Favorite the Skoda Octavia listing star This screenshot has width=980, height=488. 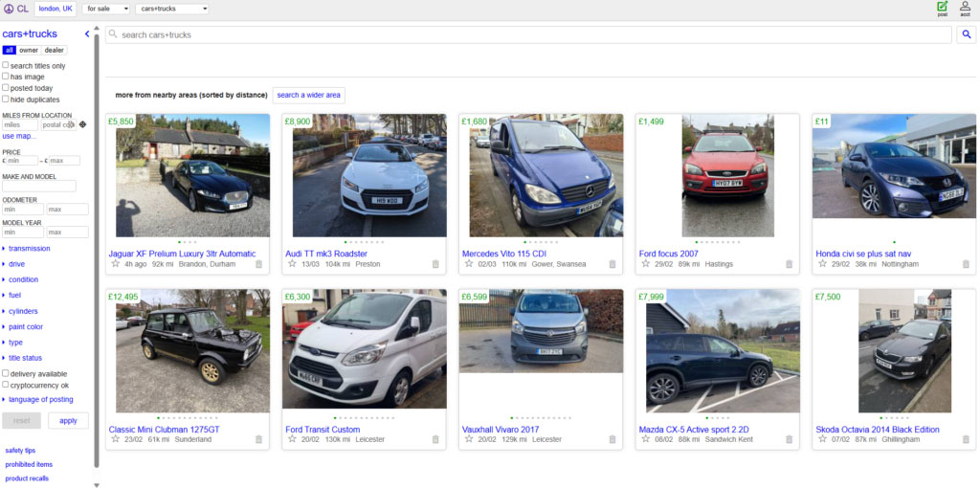(x=822, y=438)
